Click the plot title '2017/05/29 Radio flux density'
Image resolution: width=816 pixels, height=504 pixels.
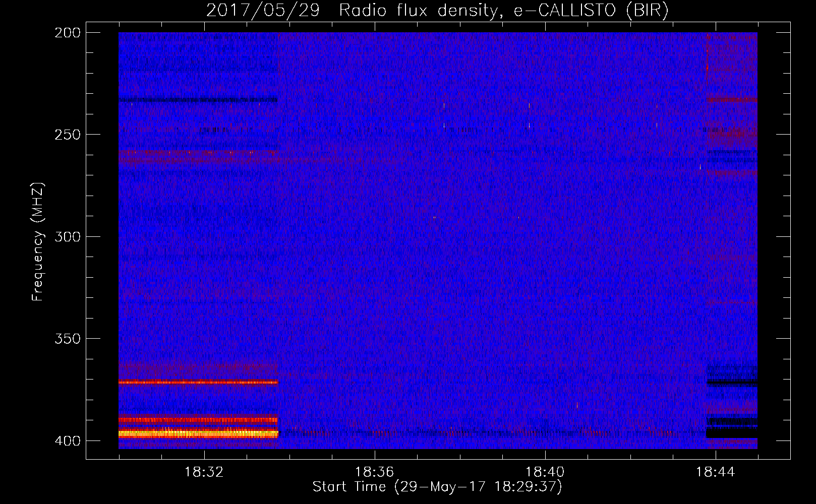tap(352, 11)
